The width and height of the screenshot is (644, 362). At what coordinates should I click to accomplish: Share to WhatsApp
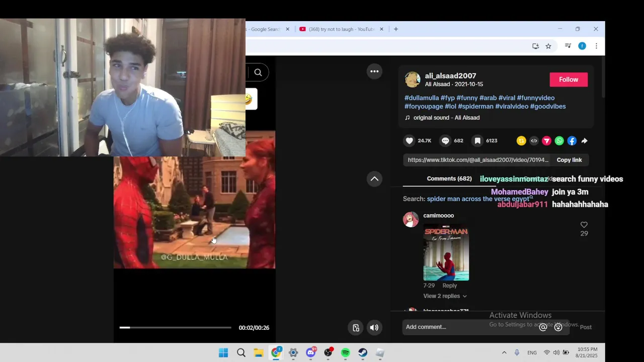click(x=559, y=141)
